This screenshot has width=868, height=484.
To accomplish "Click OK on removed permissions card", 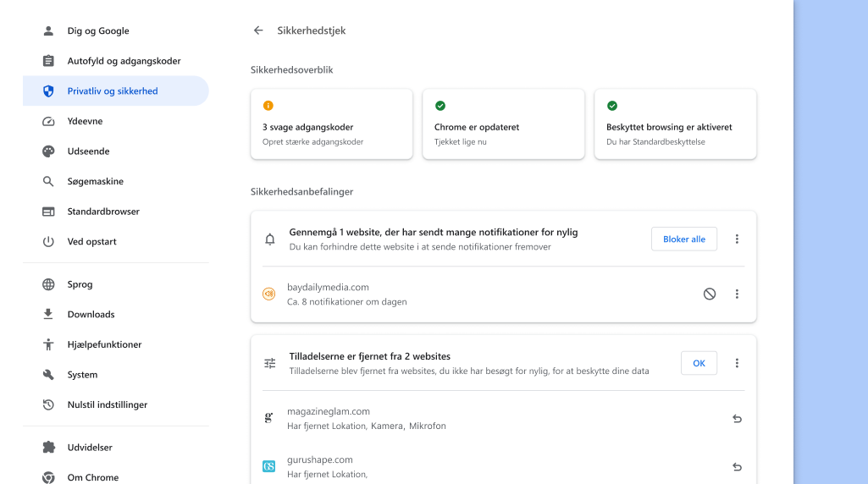I will point(699,363).
